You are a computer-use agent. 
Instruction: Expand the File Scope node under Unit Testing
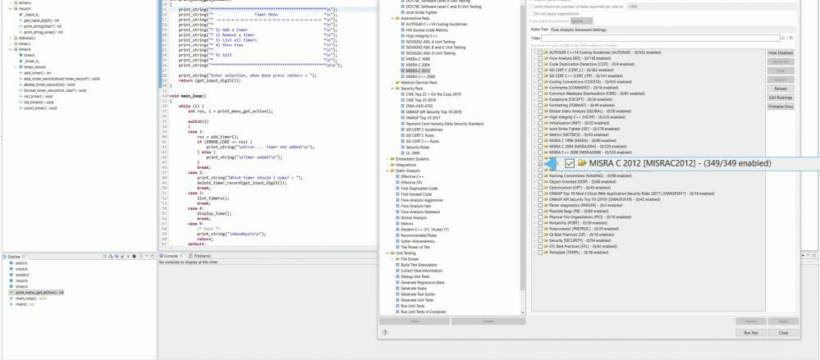tap(392, 259)
